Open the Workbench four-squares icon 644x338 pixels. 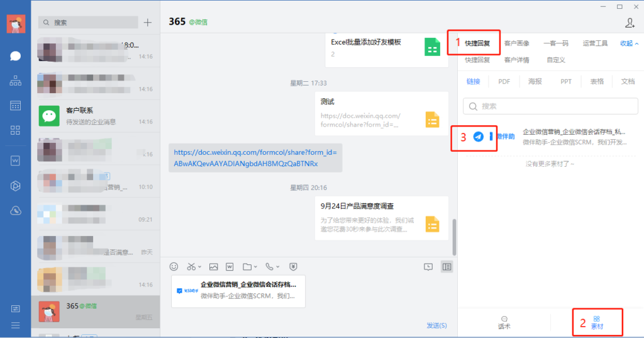pos(15,130)
